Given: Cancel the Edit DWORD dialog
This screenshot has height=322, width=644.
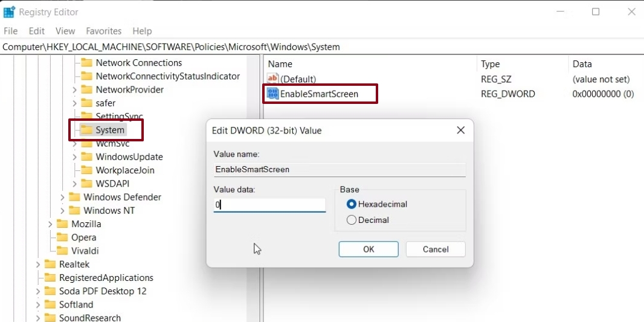Looking at the screenshot, I should point(435,249).
